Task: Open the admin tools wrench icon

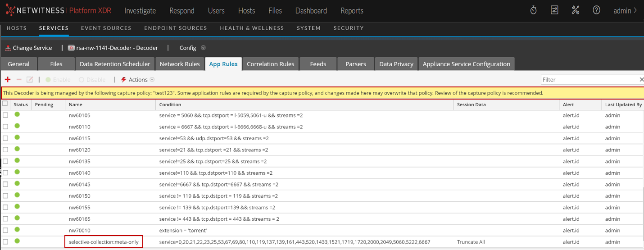Action: 575,10
